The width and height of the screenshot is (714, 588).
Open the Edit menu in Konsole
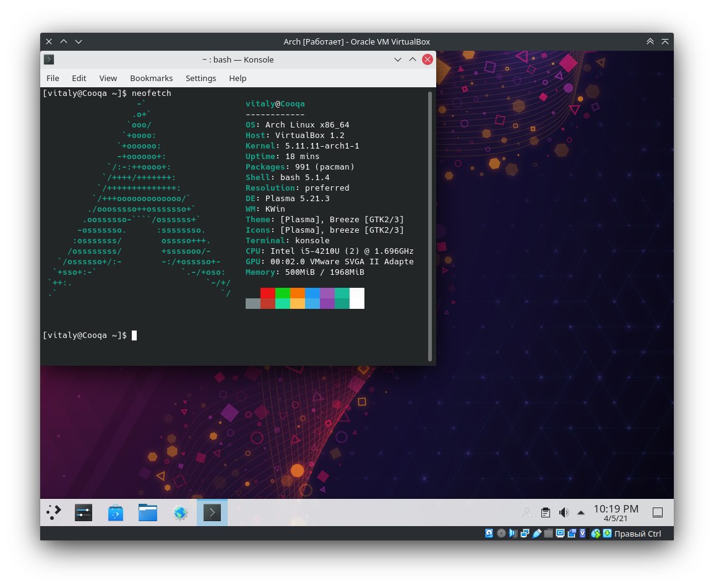[x=79, y=78]
